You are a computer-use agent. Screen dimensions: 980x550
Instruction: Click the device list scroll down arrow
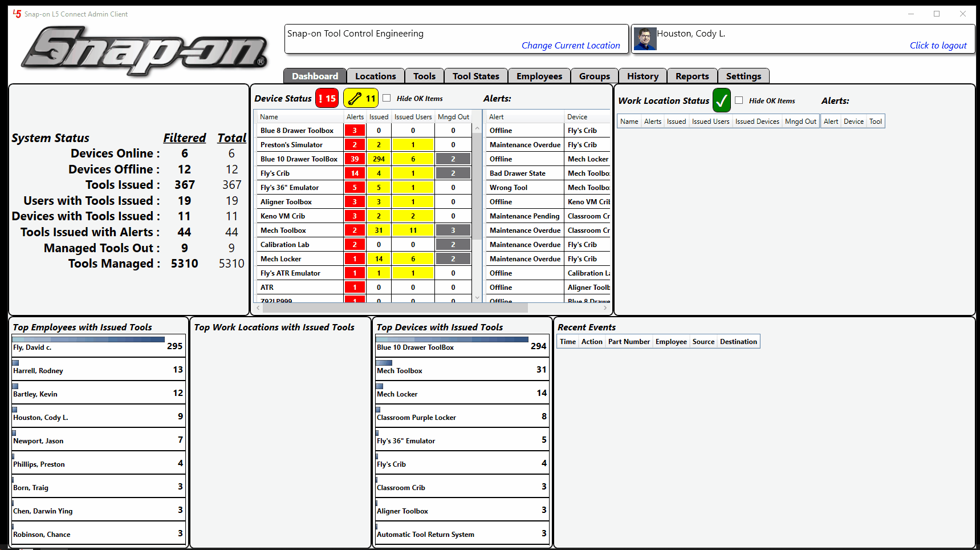[477, 297]
